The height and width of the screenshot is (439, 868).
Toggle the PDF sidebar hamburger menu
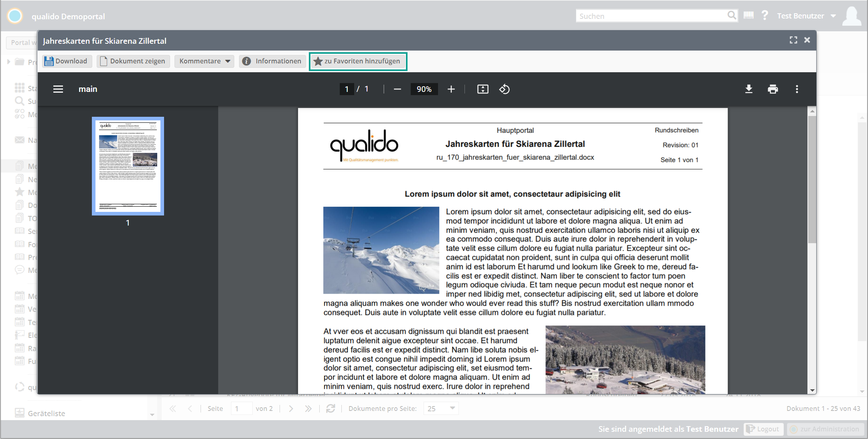click(58, 89)
